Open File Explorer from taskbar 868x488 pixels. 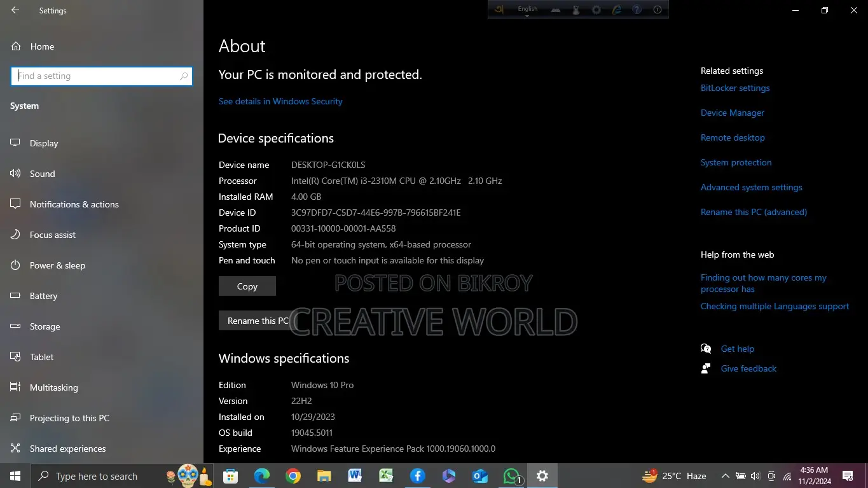324,476
